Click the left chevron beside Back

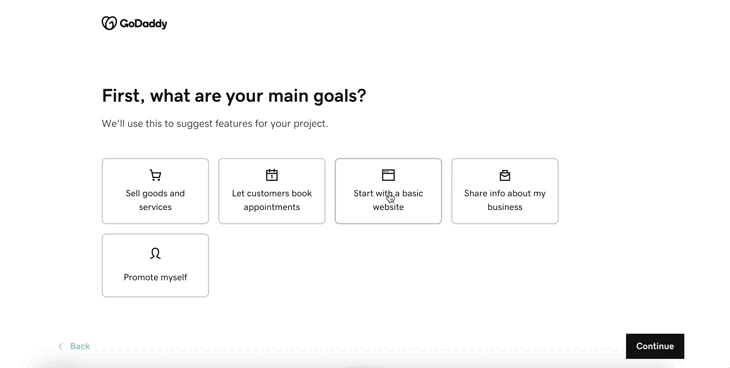(61, 346)
